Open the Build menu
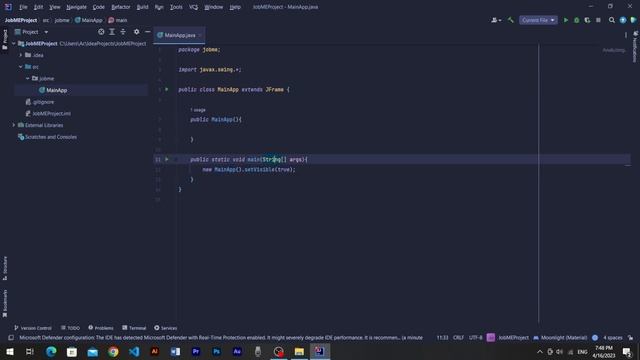 point(142,7)
